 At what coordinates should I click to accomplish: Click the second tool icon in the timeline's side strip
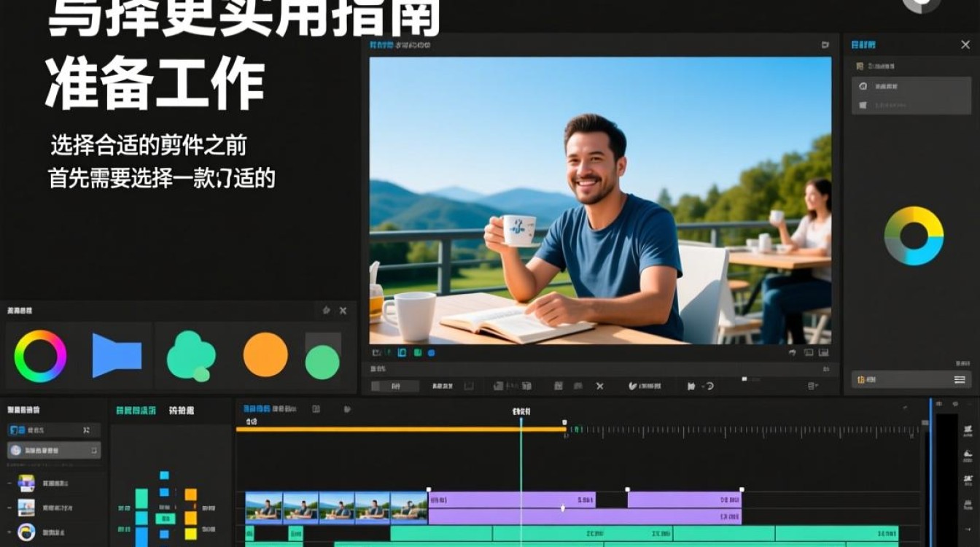(x=968, y=457)
